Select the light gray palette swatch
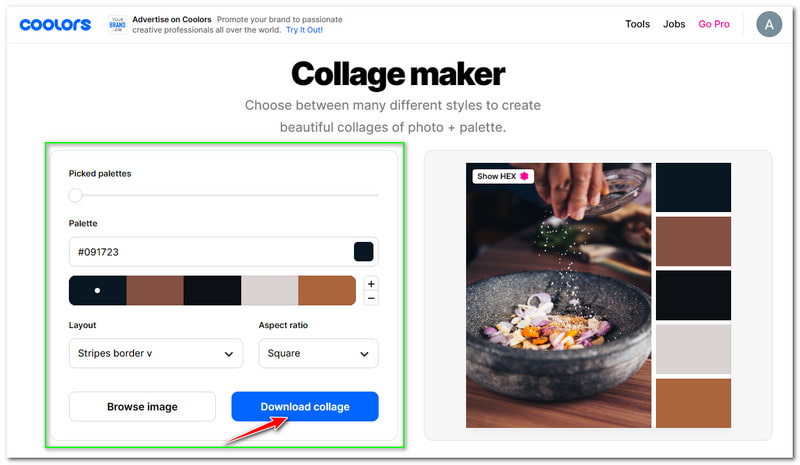 269,290
